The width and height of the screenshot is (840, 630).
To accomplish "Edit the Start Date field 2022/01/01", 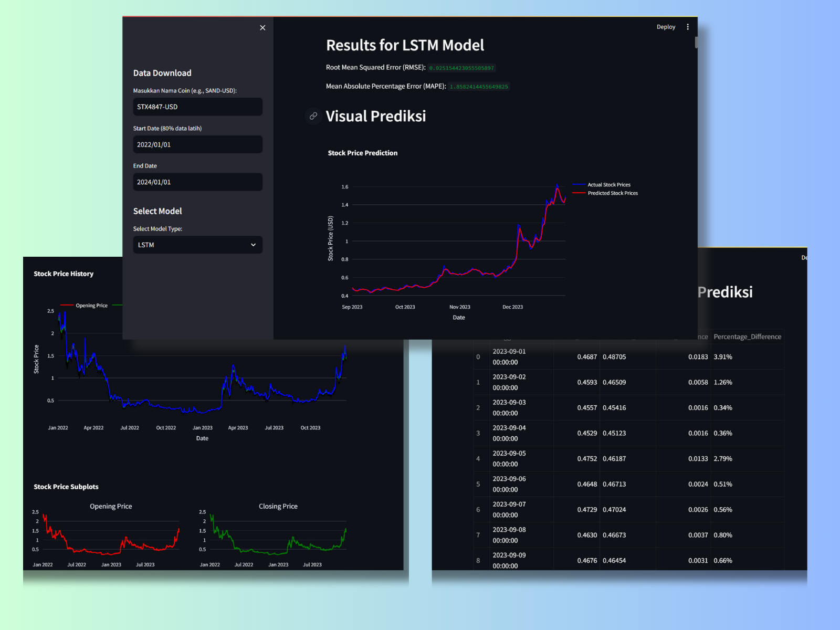I will 197,144.
